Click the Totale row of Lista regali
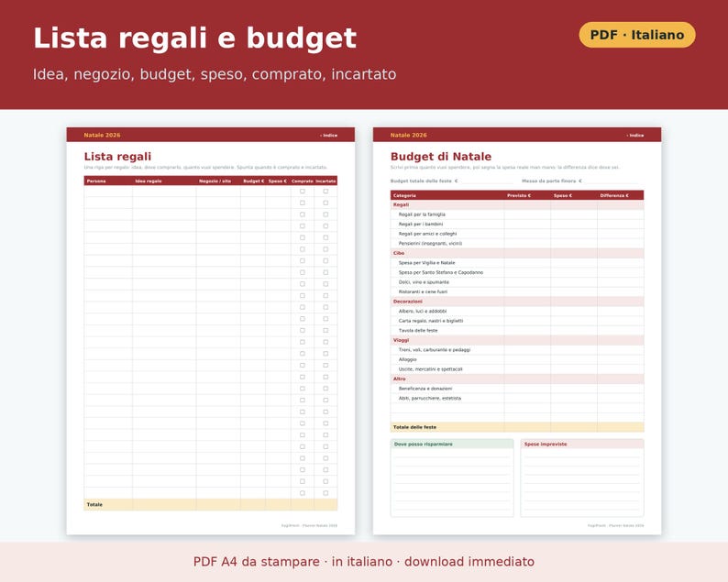728x582 pixels. click(211, 504)
